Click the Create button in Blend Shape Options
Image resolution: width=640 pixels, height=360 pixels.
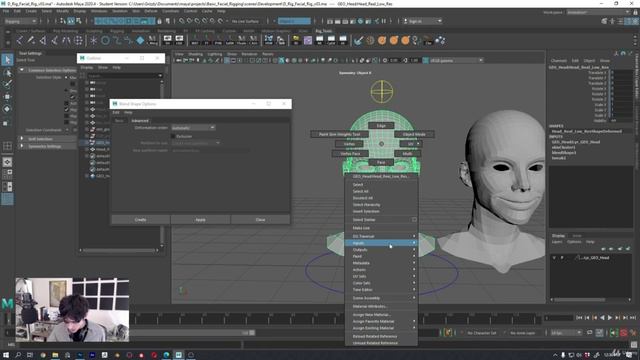tap(140, 220)
